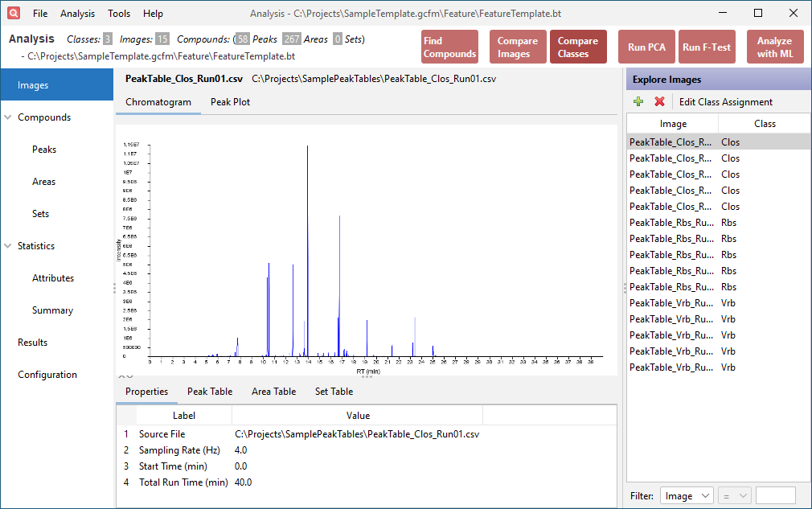Image resolution: width=812 pixels, height=509 pixels.
Task: Open the Filter field dropdown showing Image
Action: 686,495
